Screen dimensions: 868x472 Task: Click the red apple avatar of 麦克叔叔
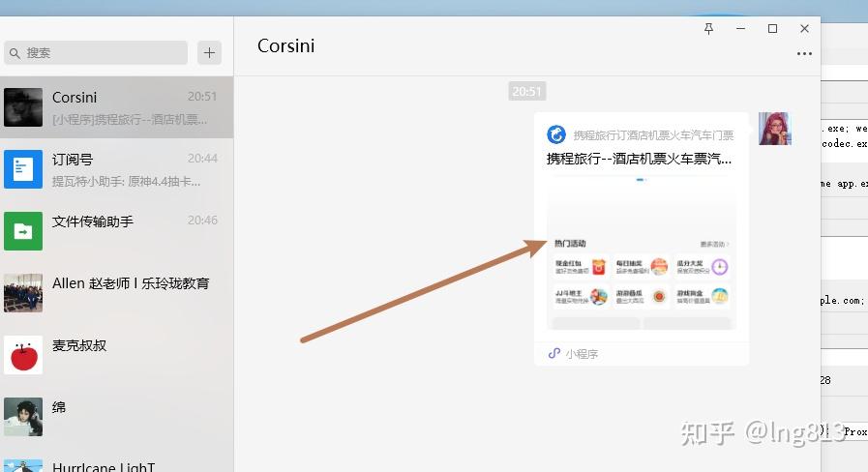click(x=23, y=355)
